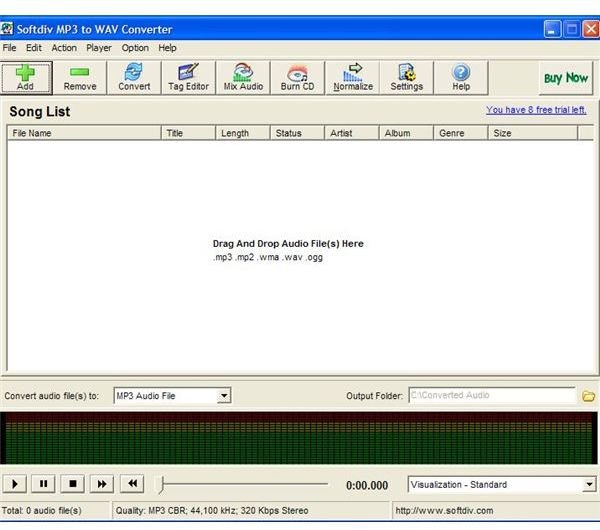Screen dimensions: 600x530
Task: Click Drag And Drop Audio File(s) Here text
Action: coord(288,244)
